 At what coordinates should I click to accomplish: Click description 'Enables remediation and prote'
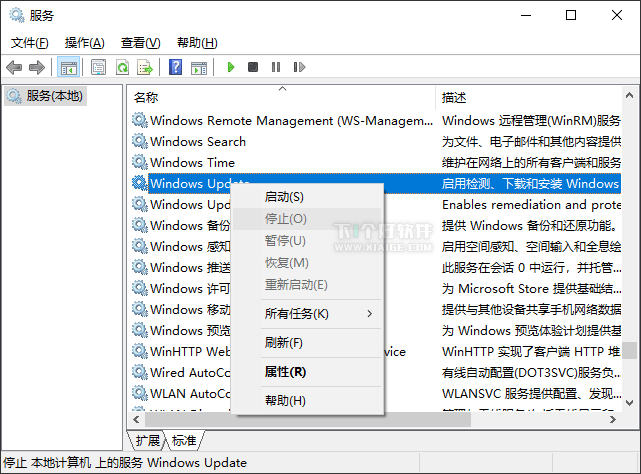531,204
